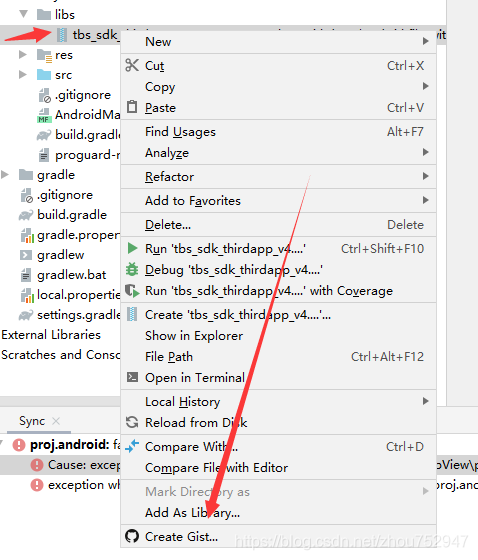Collapse the libs folder arrow
This screenshot has width=478, height=560.
[24, 14]
